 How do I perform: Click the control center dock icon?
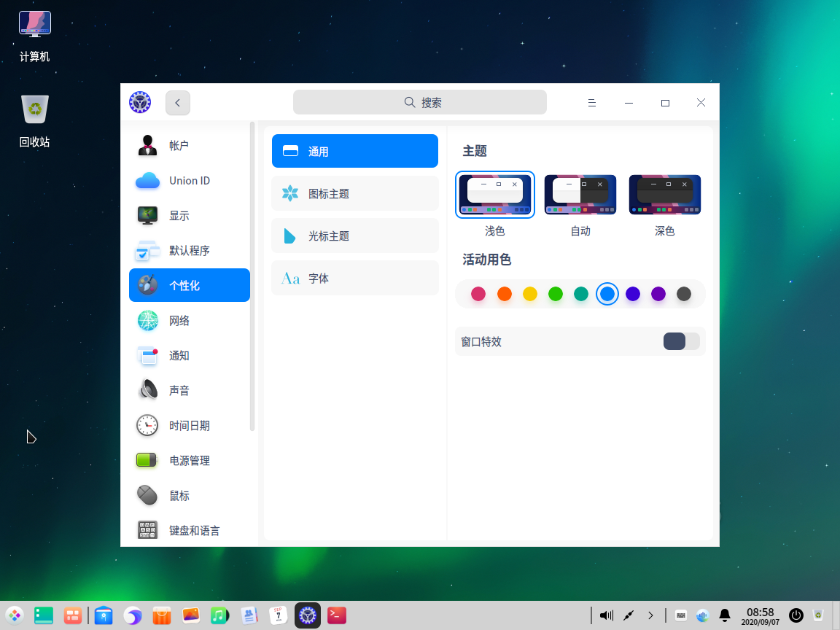(x=308, y=615)
